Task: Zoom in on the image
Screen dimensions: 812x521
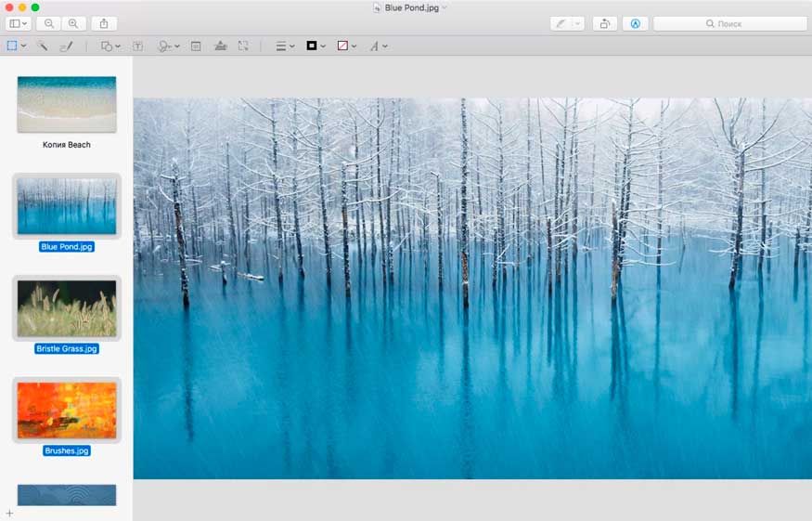Action: (73, 23)
